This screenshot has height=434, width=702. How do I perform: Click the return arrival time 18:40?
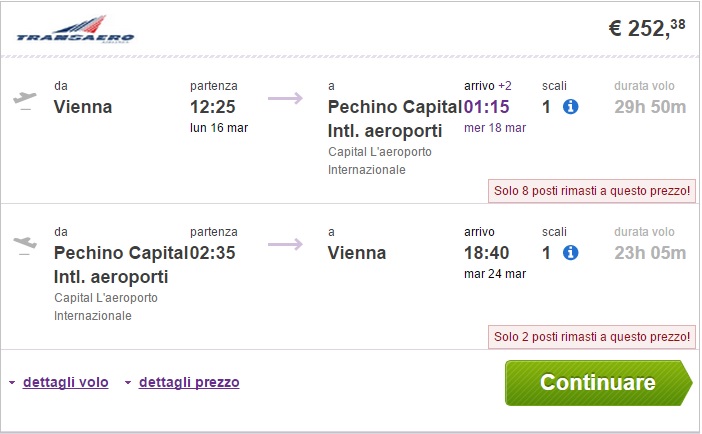point(487,253)
